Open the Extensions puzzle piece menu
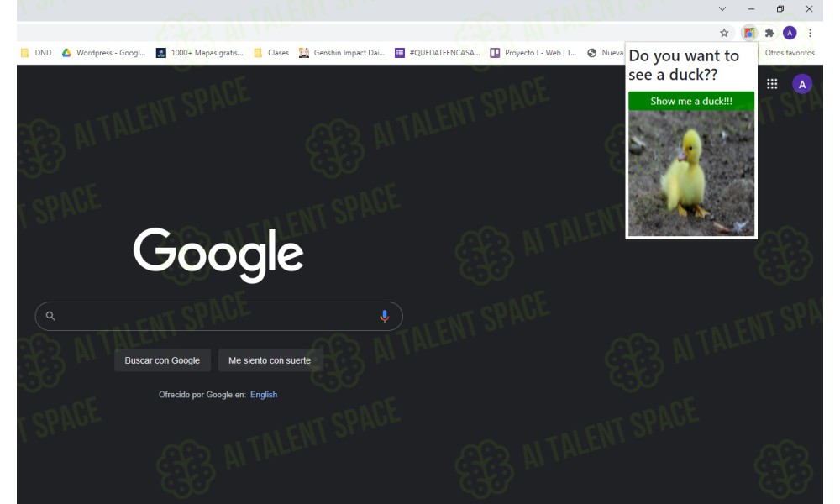 click(x=769, y=34)
